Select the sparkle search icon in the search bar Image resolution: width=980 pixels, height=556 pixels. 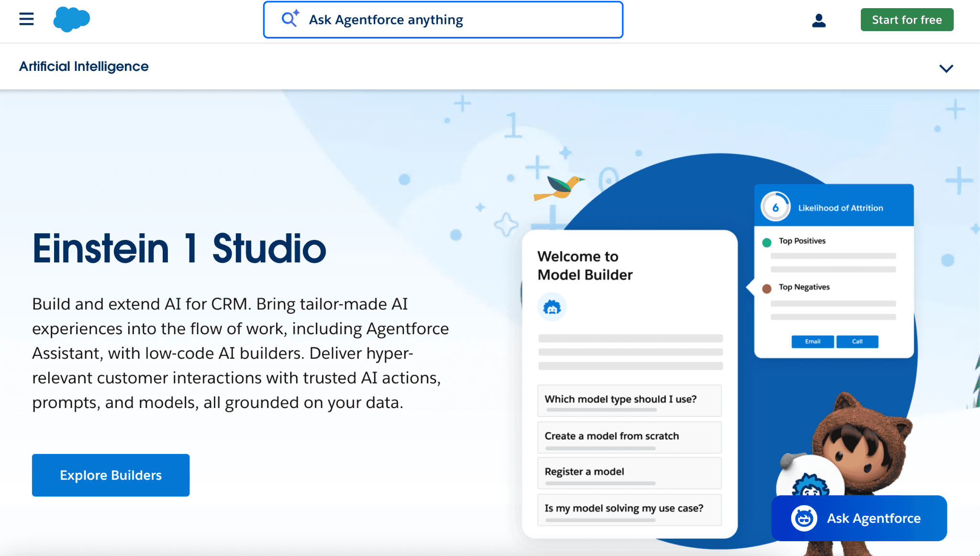(290, 19)
